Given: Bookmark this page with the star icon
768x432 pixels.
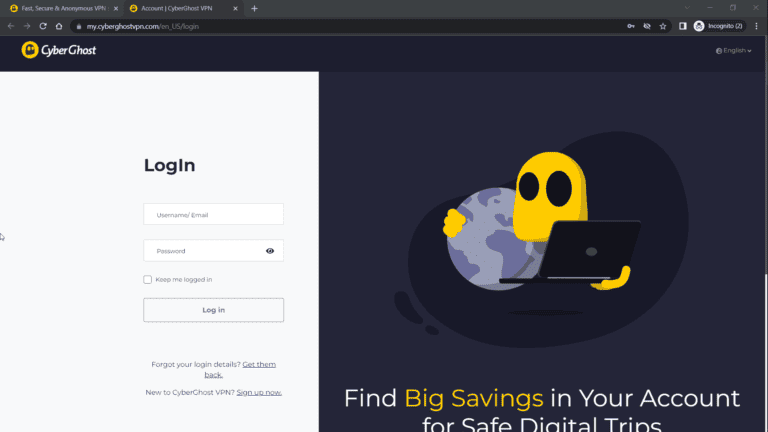Looking at the screenshot, I should pyautogui.click(x=663, y=26).
